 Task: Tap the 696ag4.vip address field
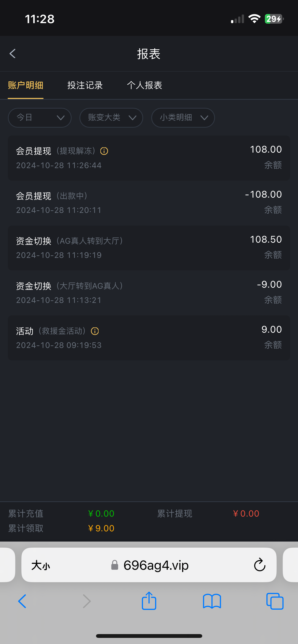156,565
